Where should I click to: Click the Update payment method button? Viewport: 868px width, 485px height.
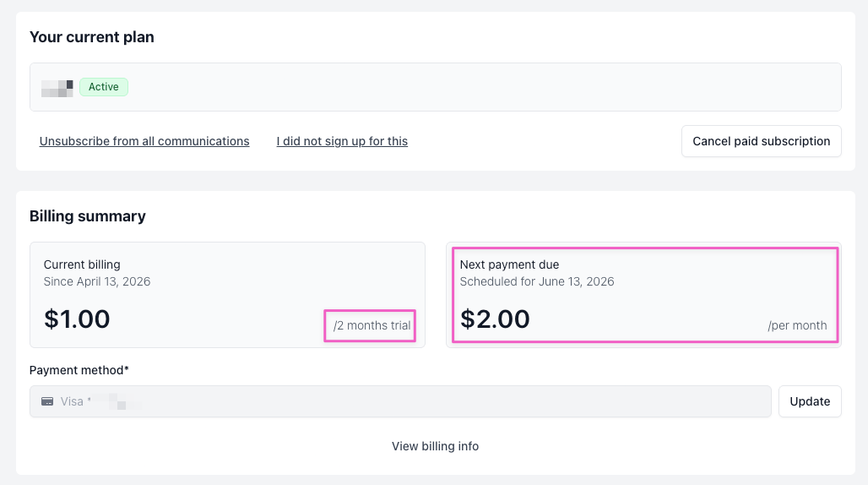(809, 401)
